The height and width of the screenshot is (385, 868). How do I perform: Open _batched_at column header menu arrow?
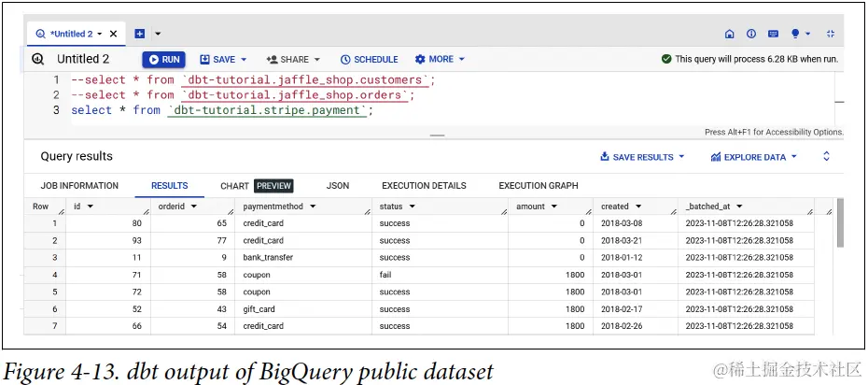[x=739, y=207]
